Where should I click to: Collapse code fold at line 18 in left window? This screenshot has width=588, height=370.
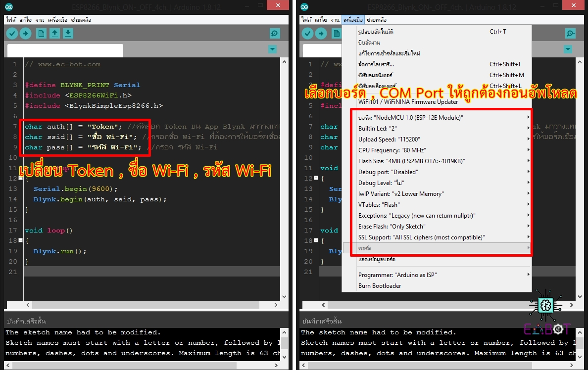(x=21, y=240)
